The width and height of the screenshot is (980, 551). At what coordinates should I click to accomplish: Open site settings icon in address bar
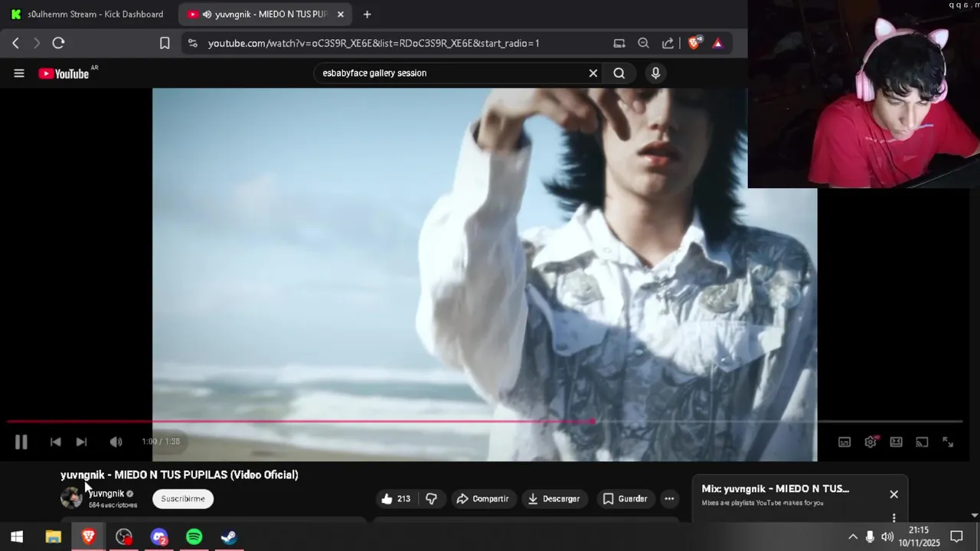[x=192, y=43]
